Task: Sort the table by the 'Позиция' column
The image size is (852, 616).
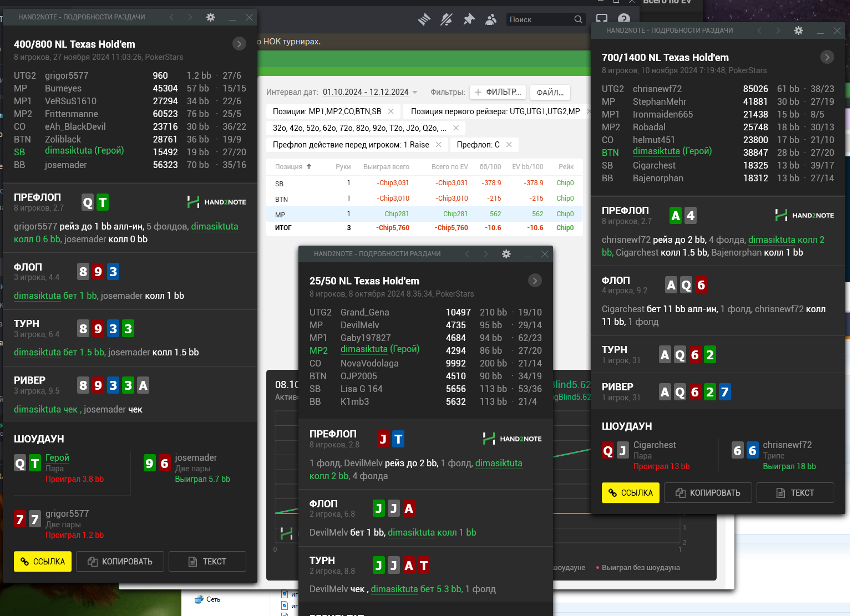Action: tap(293, 167)
